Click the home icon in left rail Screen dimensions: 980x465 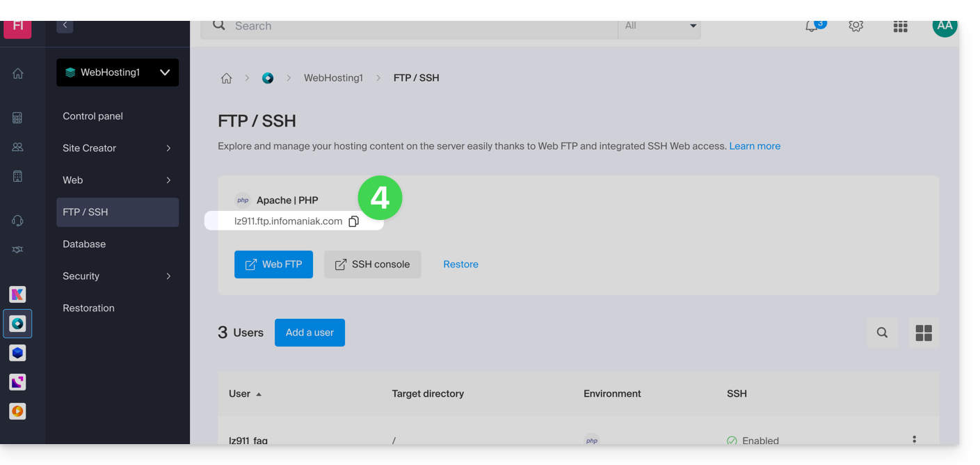point(18,74)
